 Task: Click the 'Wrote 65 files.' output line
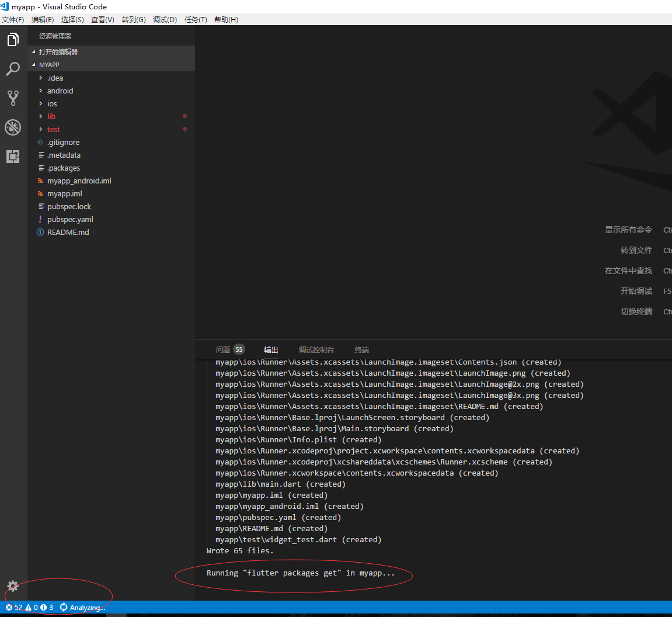click(240, 550)
